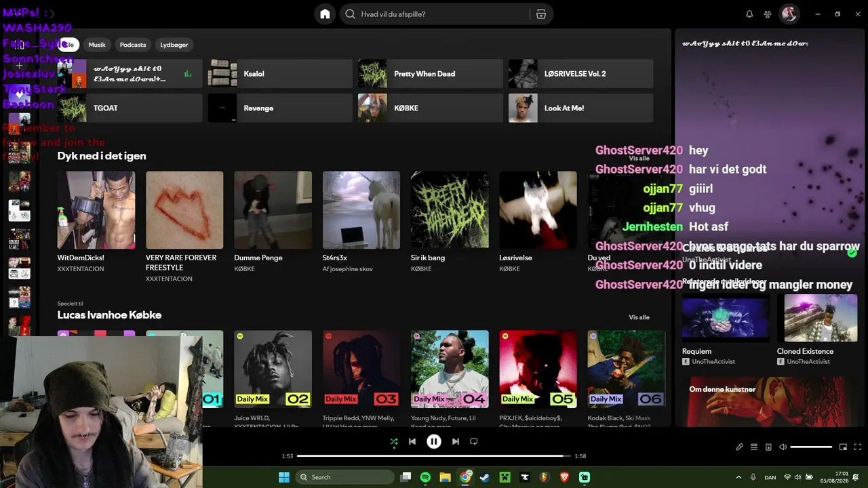Screen dimensions: 868x488
Task: Open the Browse icon in search bar
Action: (540, 14)
